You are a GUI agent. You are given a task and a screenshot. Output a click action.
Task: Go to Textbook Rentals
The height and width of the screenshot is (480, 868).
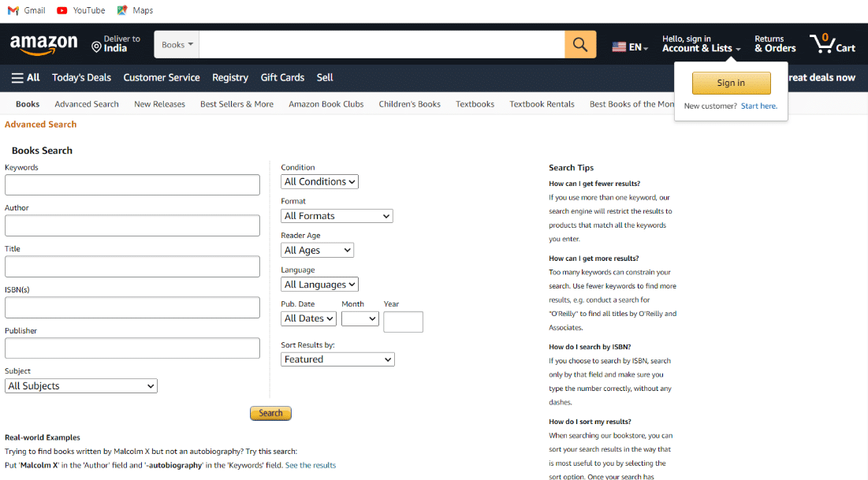click(542, 104)
